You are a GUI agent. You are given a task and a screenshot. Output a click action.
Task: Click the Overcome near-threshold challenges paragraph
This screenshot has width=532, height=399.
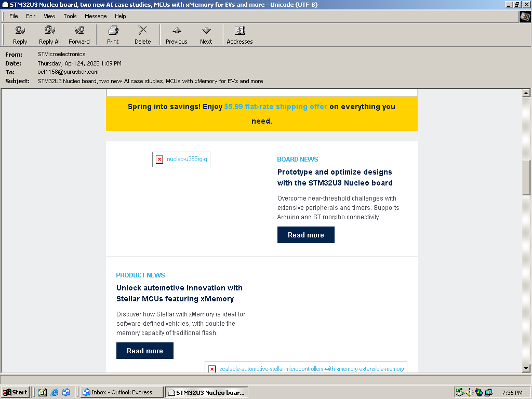point(338,208)
